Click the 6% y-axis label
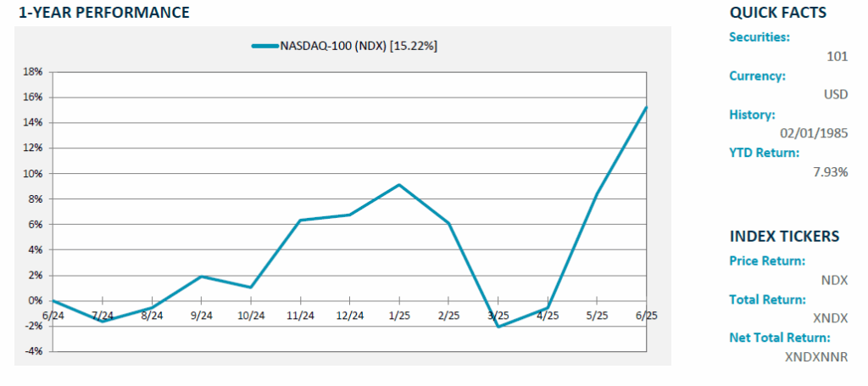 click(35, 225)
